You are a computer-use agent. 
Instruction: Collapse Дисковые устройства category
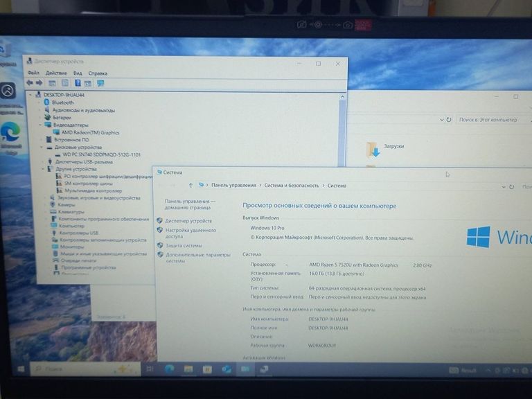pyautogui.click(x=42, y=148)
